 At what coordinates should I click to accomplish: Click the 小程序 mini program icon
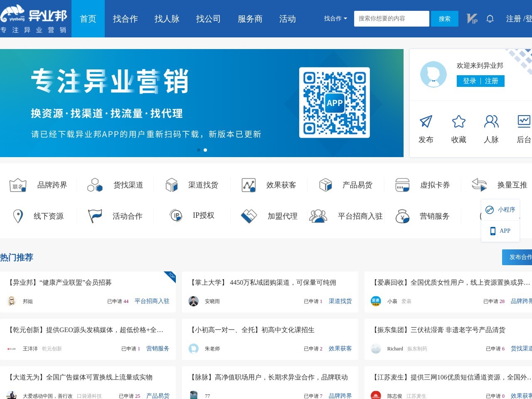pos(490,209)
